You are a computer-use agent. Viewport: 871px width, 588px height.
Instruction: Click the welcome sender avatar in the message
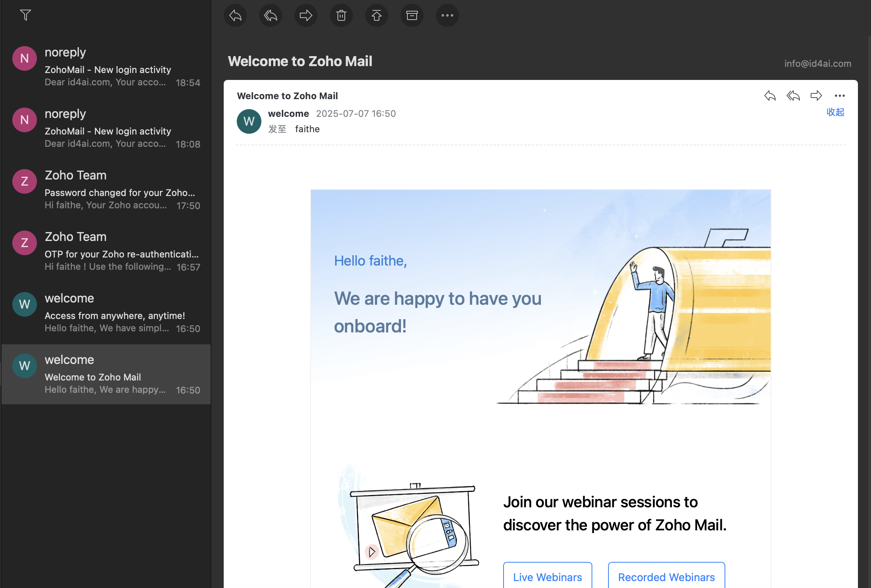coord(249,121)
